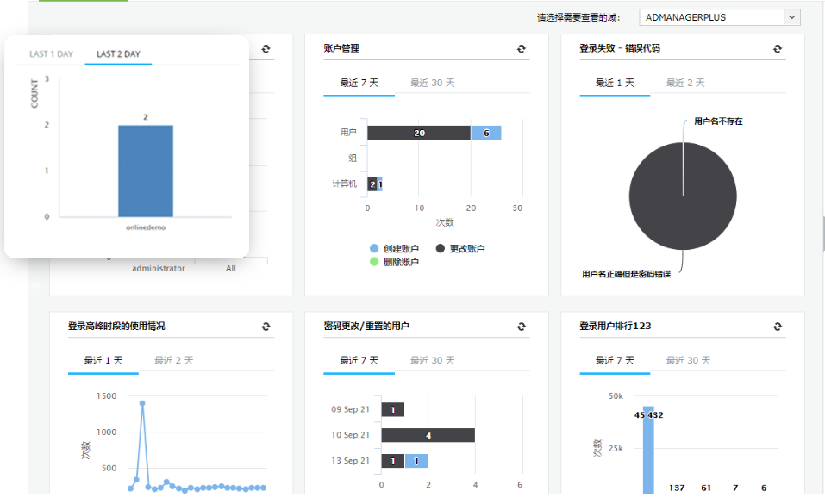Refresh the 密码更改/重置的用户 widget
This screenshot has height=504, width=825.
click(x=521, y=327)
